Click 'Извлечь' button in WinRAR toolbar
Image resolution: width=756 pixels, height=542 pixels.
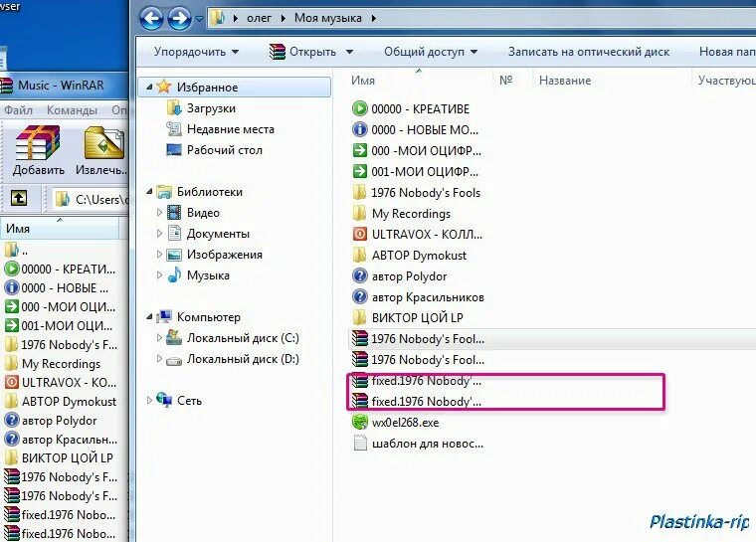101,150
